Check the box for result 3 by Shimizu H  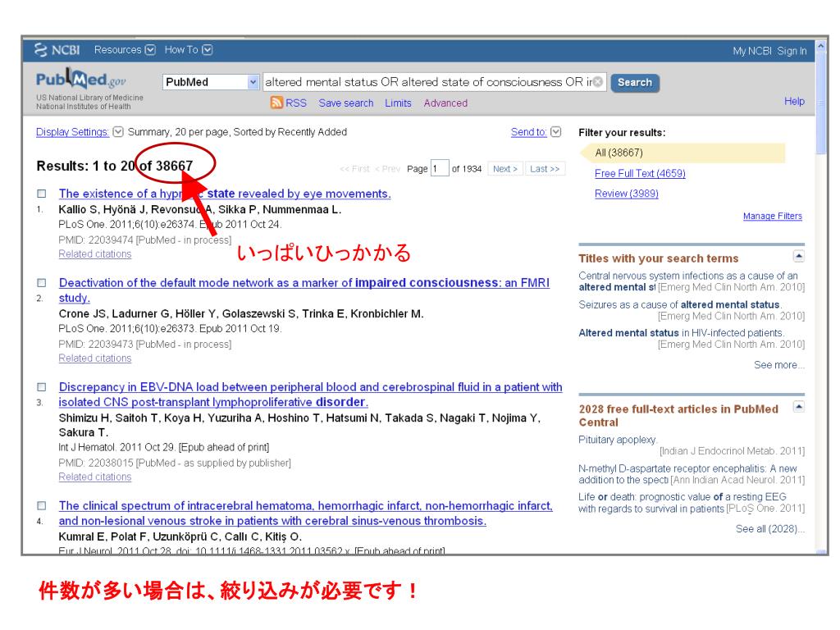tap(41, 387)
